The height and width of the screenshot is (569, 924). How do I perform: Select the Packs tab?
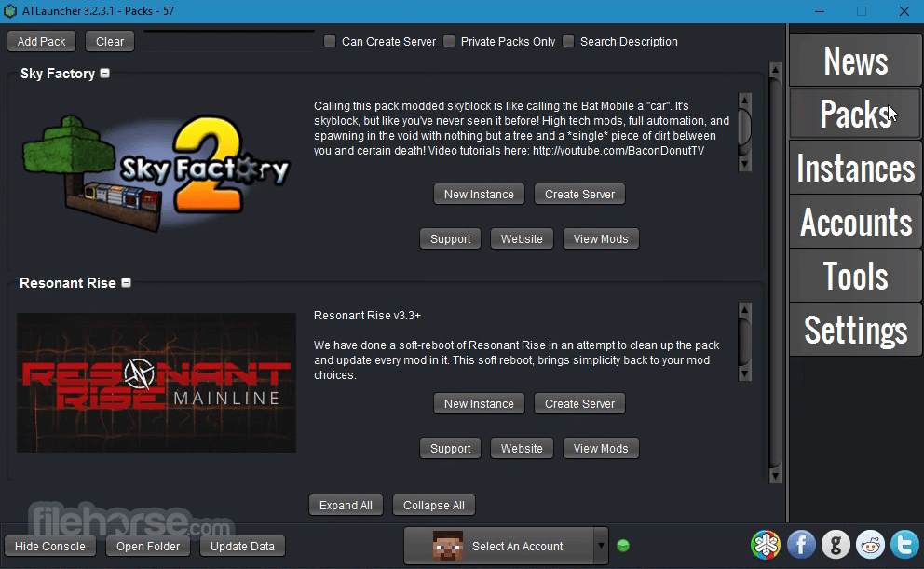tap(856, 115)
